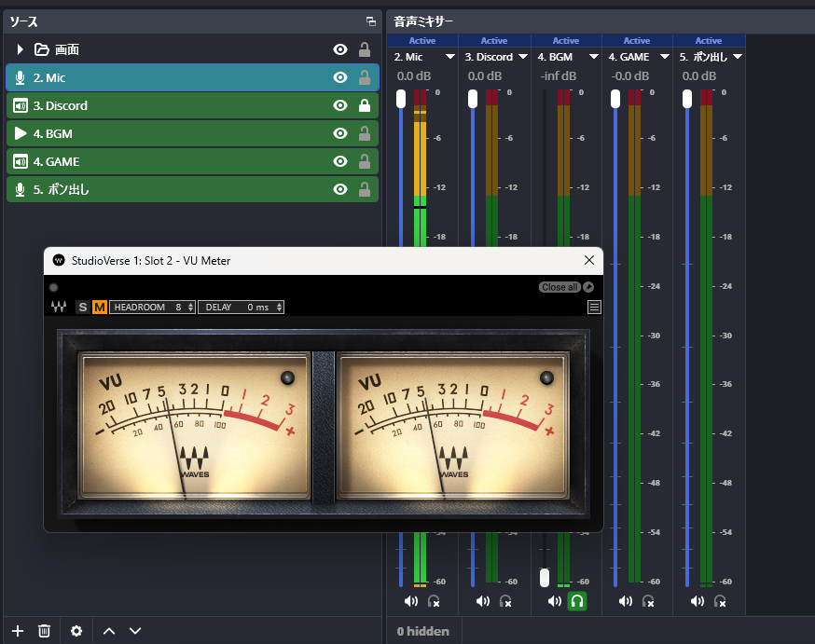Screen dimensions: 815x644
Task: Open the 4. GAME mixer dropdown arrow
Action: (664, 56)
